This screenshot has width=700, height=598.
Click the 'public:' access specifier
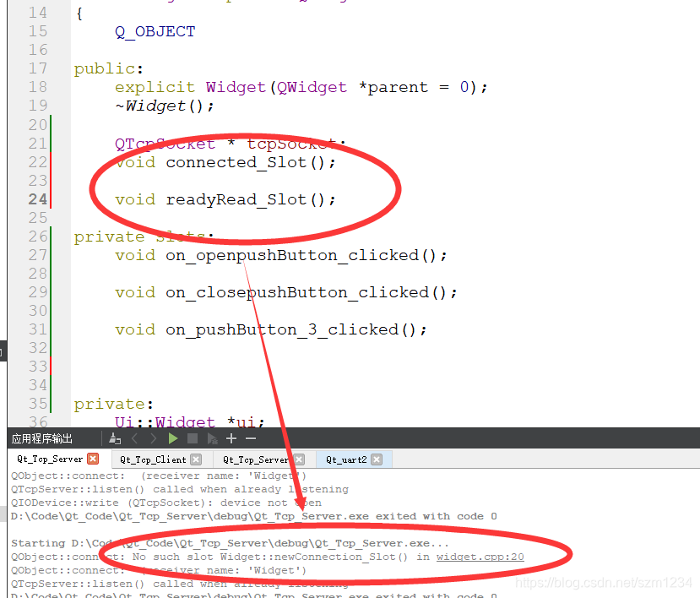point(108,68)
